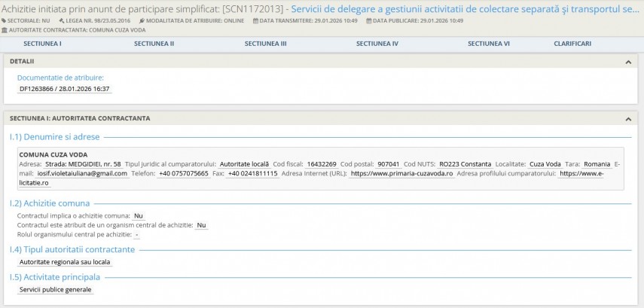Go to the SECTIUNEA III tab

point(265,44)
